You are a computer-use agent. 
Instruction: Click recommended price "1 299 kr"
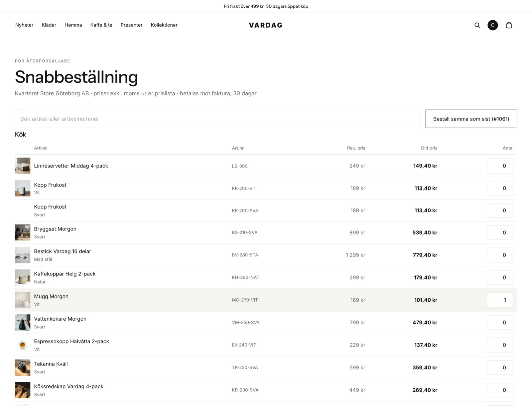point(355,255)
